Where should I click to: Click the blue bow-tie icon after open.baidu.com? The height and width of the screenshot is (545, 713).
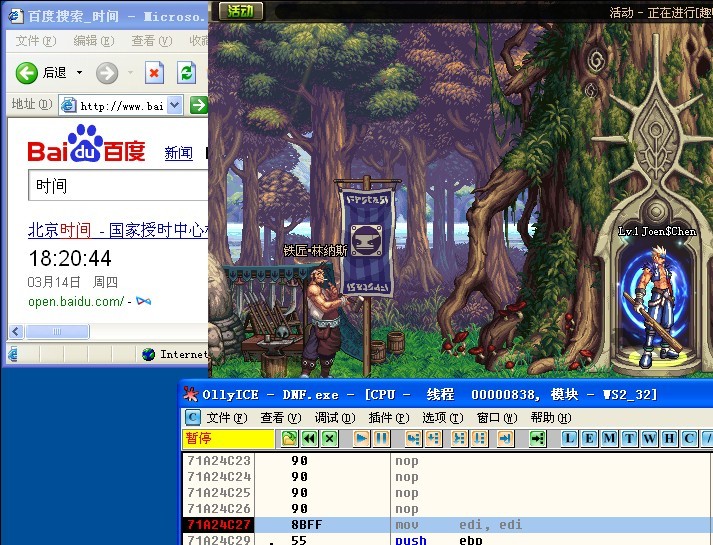pyautogui.click(x=144, y=301)
